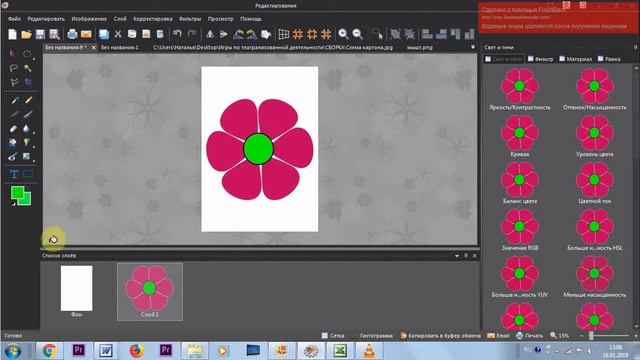Open the document tabs list arrow

(473, 47)
